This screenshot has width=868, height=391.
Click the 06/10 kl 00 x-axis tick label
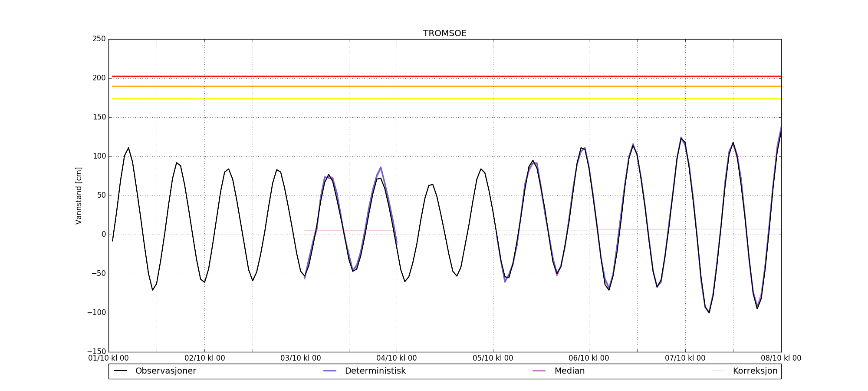coord(589,358)
